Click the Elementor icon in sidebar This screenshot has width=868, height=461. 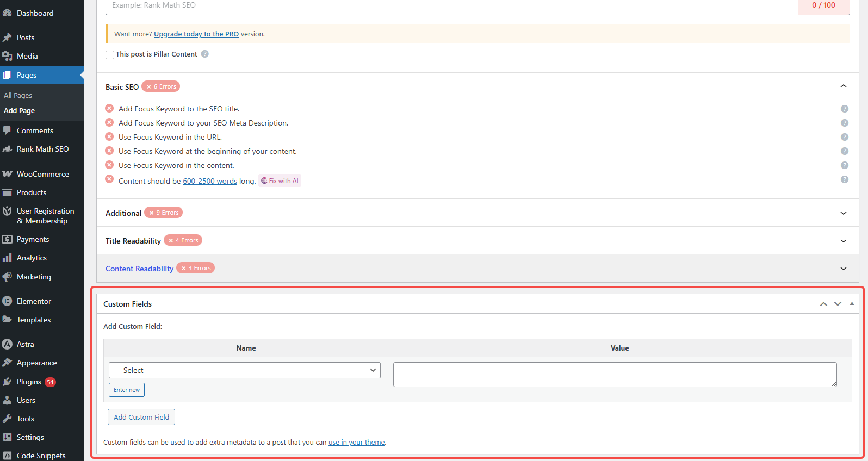7,301
